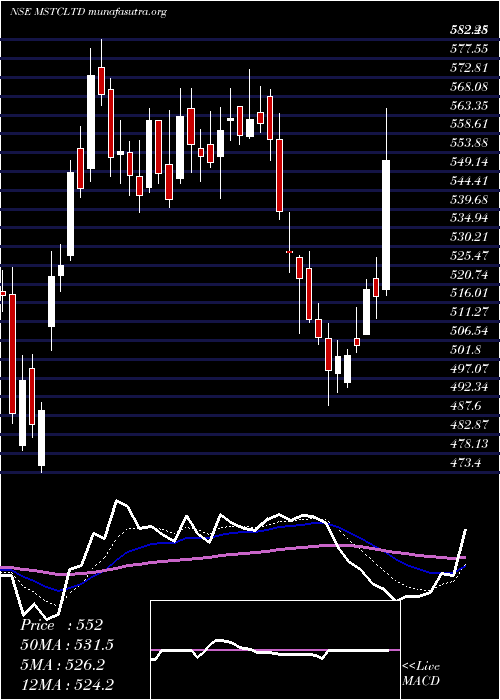Select the 501.8 price axis label
The image size is (500, 700).
465,350
